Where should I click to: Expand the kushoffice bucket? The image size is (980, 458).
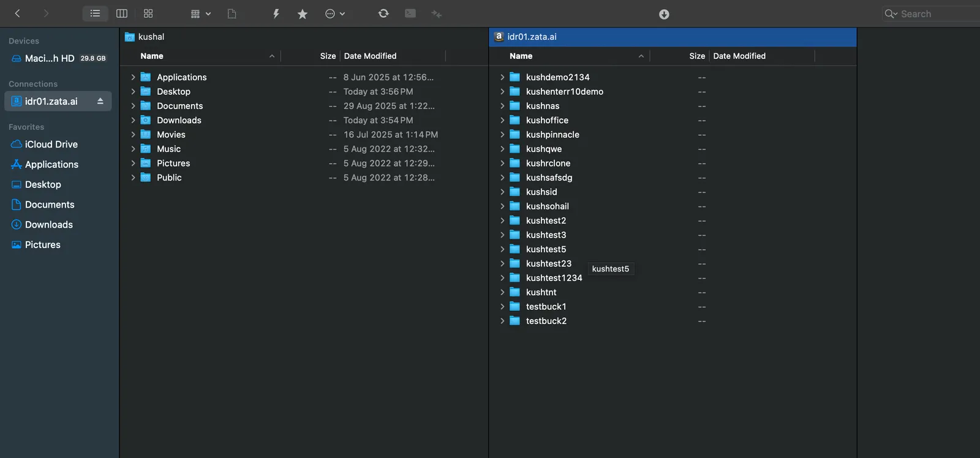(x=502, y=120)
